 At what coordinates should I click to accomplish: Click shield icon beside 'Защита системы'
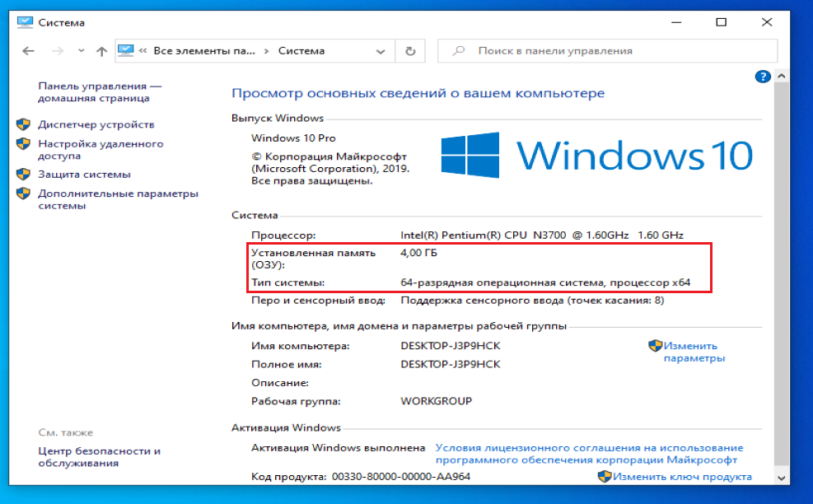pyautogui.click(x=23, y=175)
